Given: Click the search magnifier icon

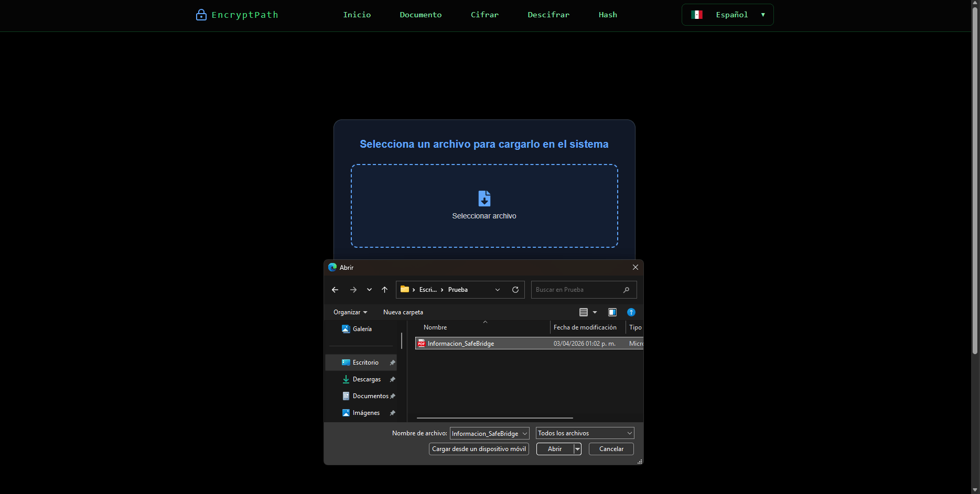Looking at the screenshot, I should click(x=626, y=290).
